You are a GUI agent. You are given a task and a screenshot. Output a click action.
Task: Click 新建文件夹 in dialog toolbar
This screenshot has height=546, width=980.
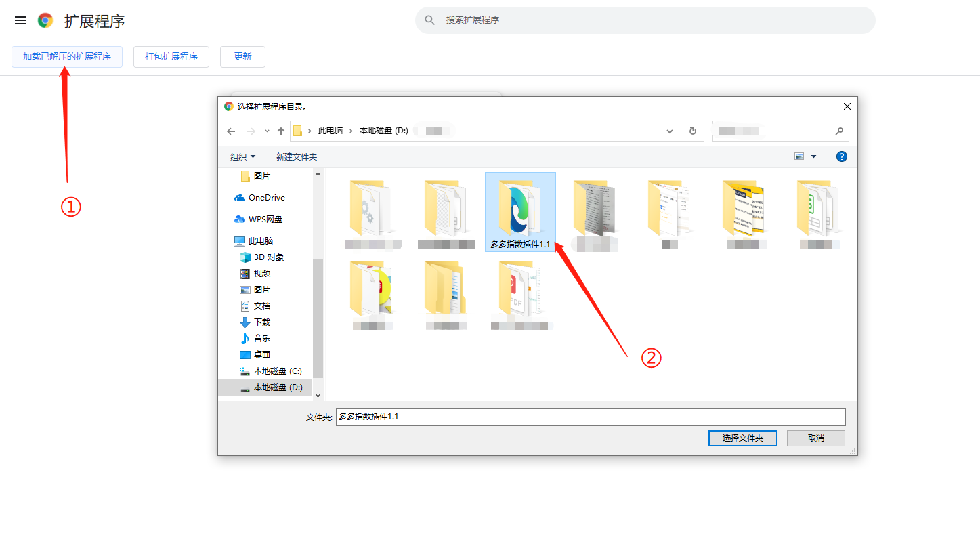pos(296,156)
